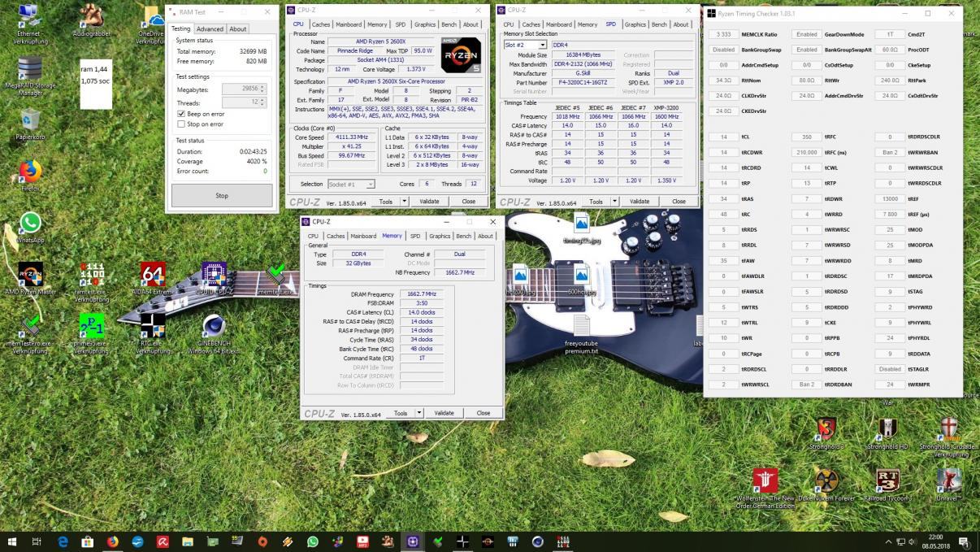Viewport: 980px width, 552px height.
Task: Open the Microsoft Store taskbar icon
Action: pos(88,541)
